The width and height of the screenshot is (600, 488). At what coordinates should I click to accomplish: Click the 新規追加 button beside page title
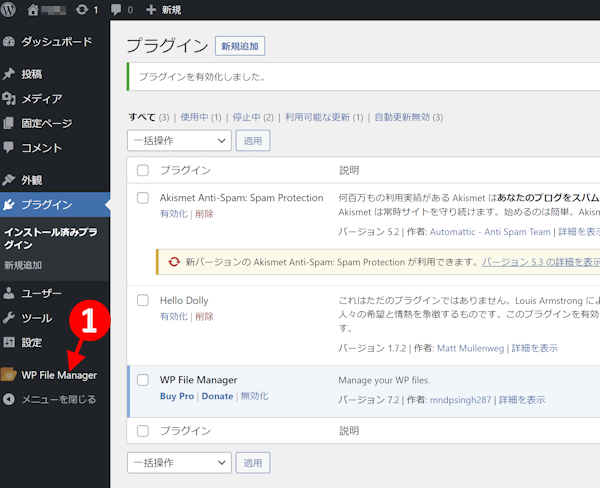[x=240, y=46]
